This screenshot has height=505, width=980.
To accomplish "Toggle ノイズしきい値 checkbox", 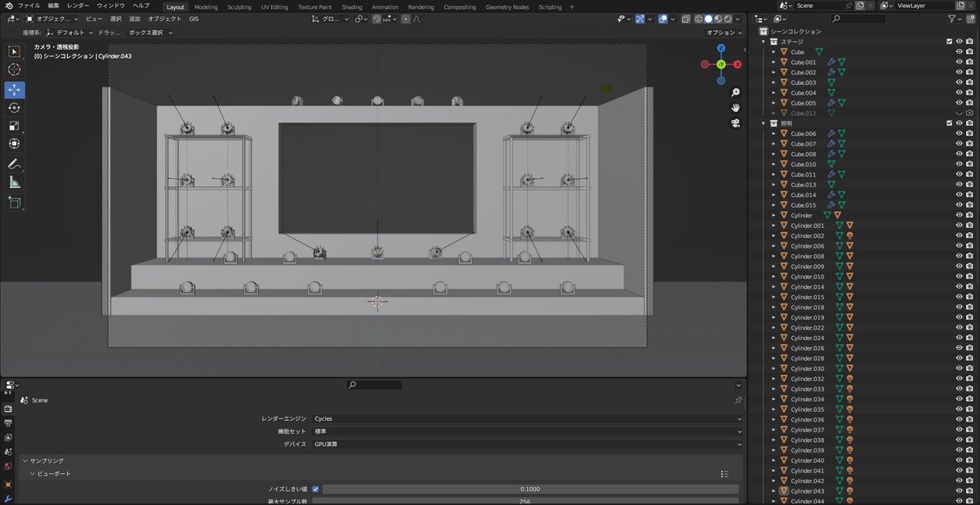I will (x=315, y=489).
